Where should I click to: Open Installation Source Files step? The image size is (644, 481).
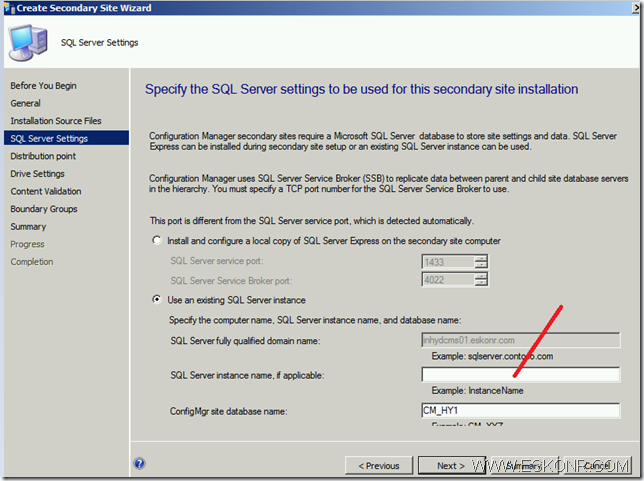click(56, 121)
